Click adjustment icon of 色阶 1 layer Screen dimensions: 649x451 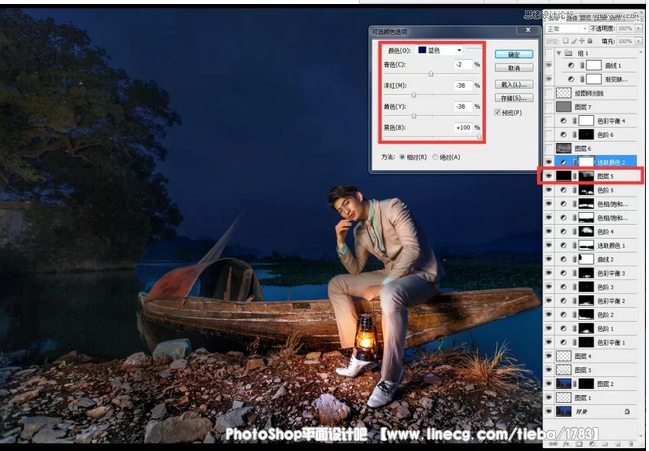pyautogui.click(x=563, y=329)
